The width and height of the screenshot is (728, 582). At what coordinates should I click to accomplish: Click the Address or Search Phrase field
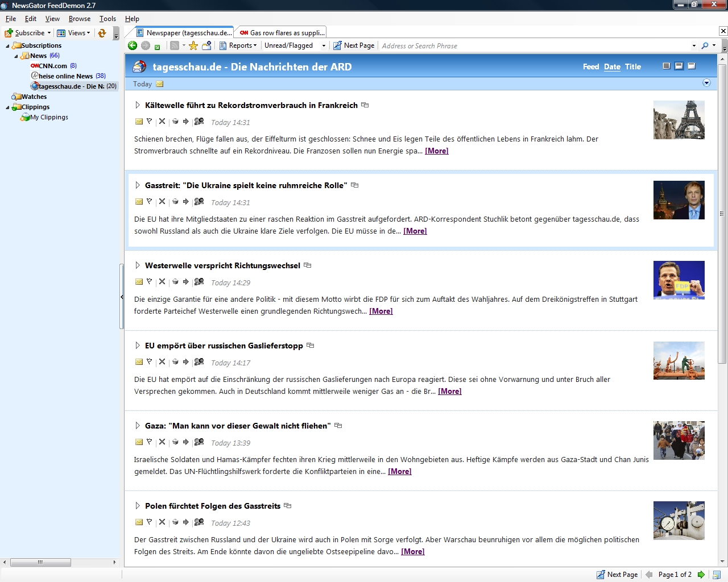click(x=535, y=45)
